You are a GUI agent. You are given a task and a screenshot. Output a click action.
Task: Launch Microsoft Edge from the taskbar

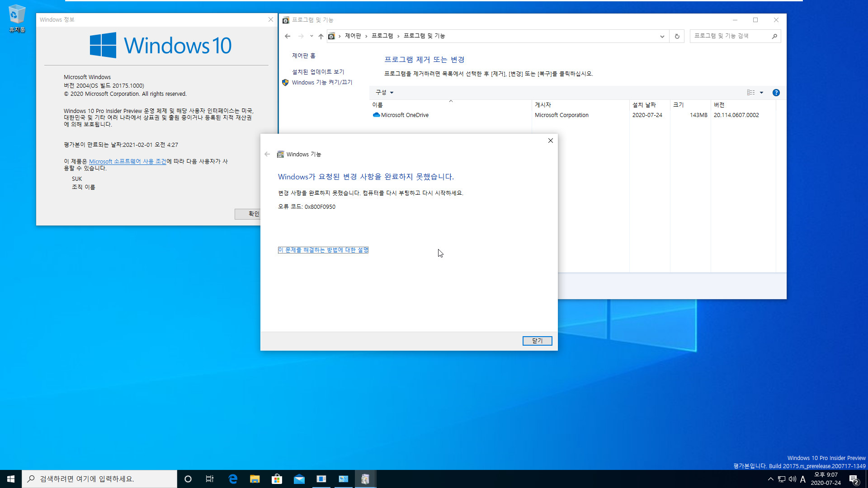click(233, 479)
